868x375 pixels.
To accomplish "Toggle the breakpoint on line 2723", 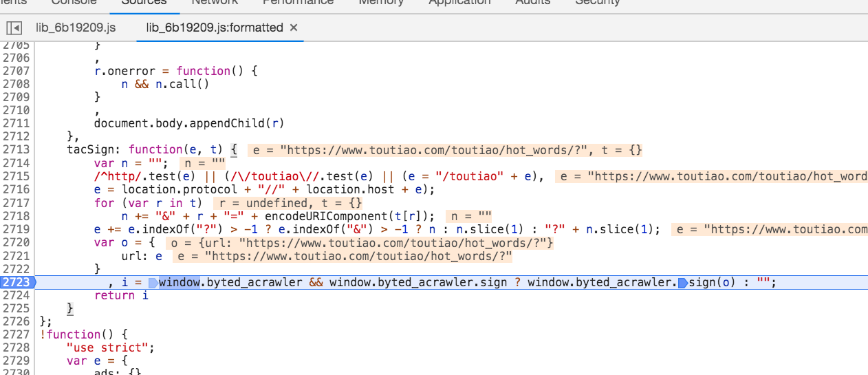I will pos(15,282).
